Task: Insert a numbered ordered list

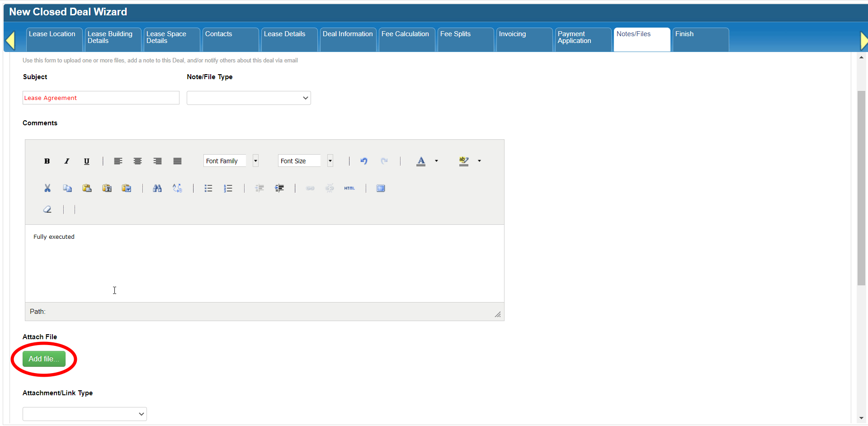Action: 228,188
